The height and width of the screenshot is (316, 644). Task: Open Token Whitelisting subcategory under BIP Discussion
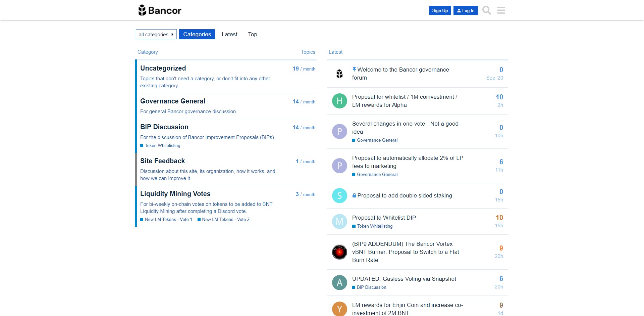point(160,145)
